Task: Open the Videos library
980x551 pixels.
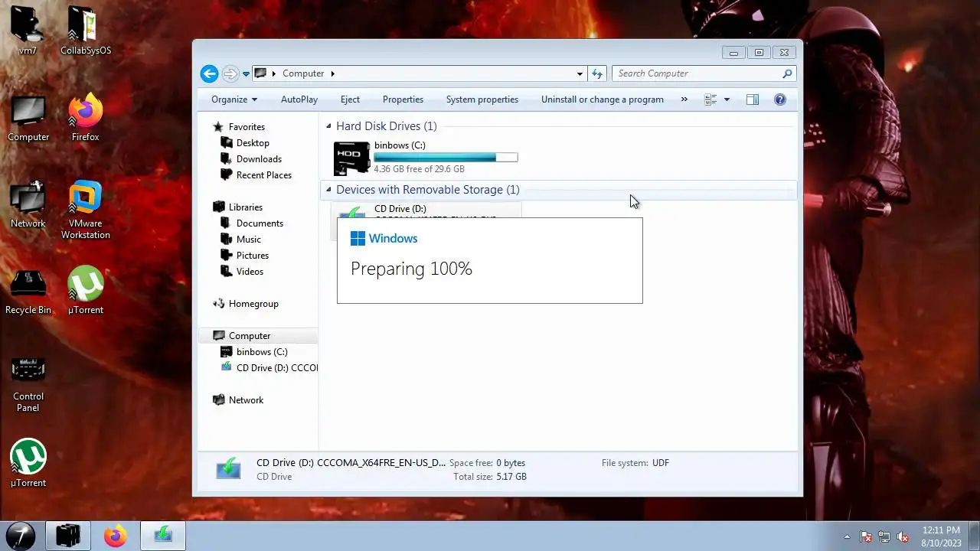Action: pos(250,272)
